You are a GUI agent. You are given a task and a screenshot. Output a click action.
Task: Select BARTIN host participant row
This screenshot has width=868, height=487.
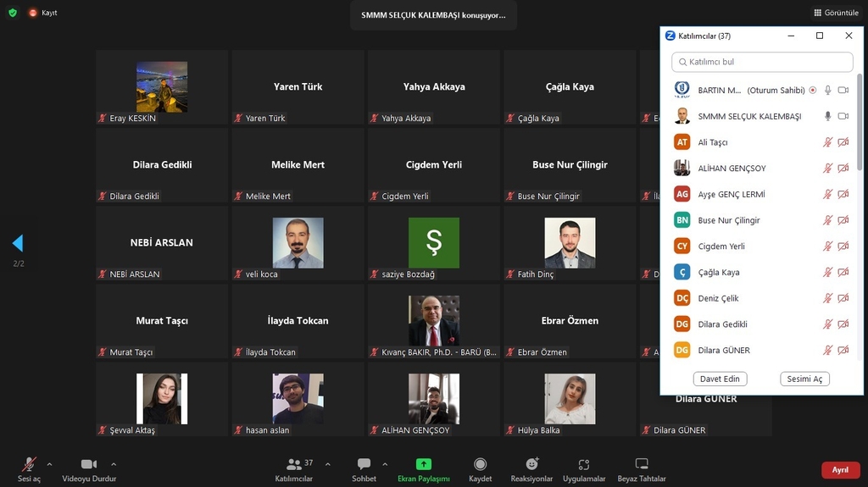[x=762, y=90]
